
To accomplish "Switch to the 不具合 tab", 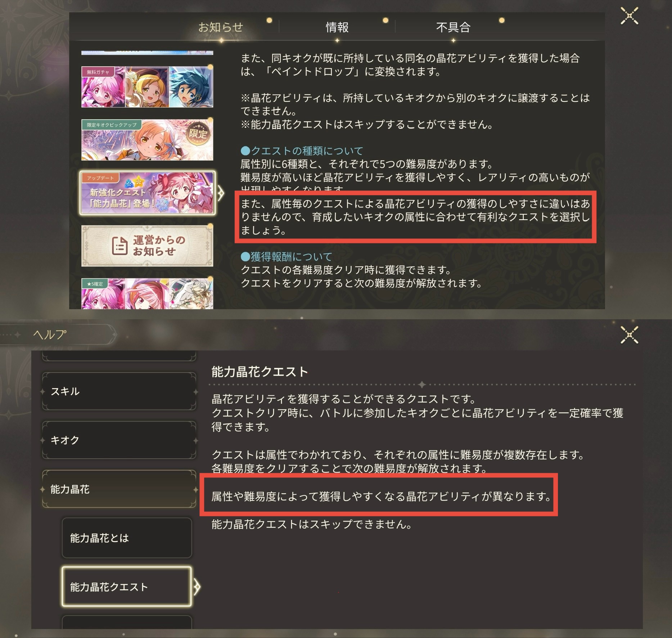I will click(x=453, y=27).
